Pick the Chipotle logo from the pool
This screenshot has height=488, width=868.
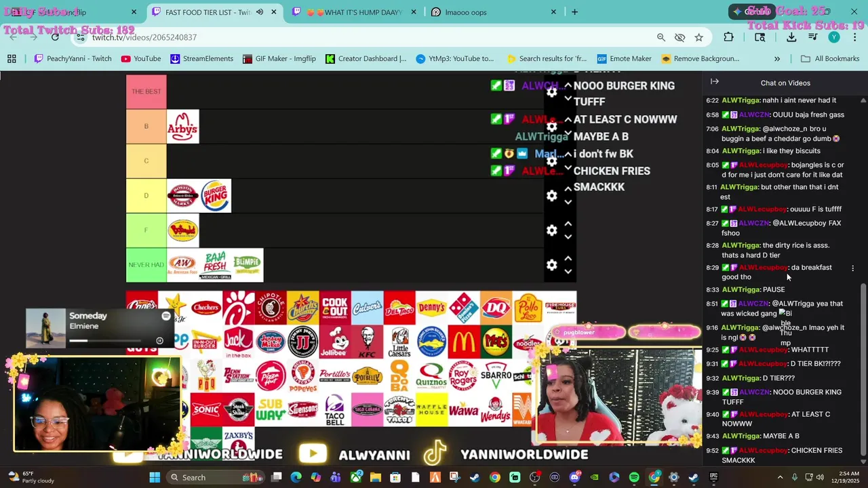coord(271,308)
